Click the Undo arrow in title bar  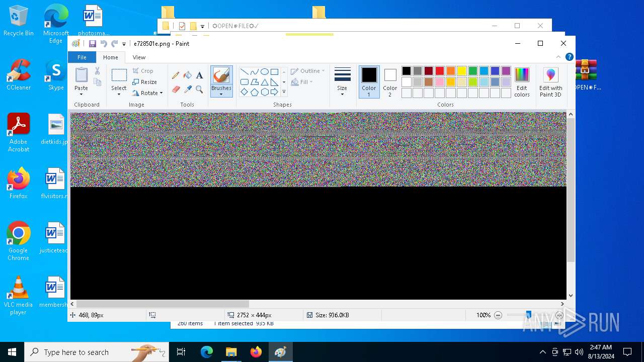[x=104, y=44]
